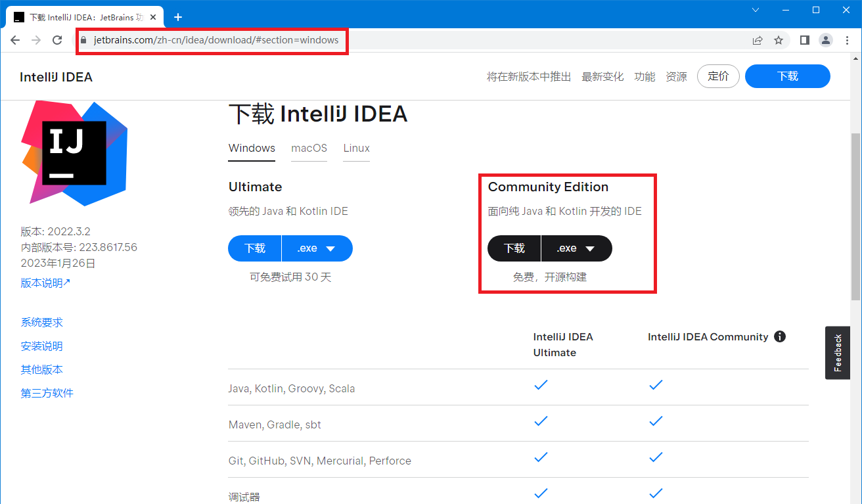Click the Ultimate checkmark in 调试器 row
Viewport: 862px width, 504px height.
click(541, 493)
